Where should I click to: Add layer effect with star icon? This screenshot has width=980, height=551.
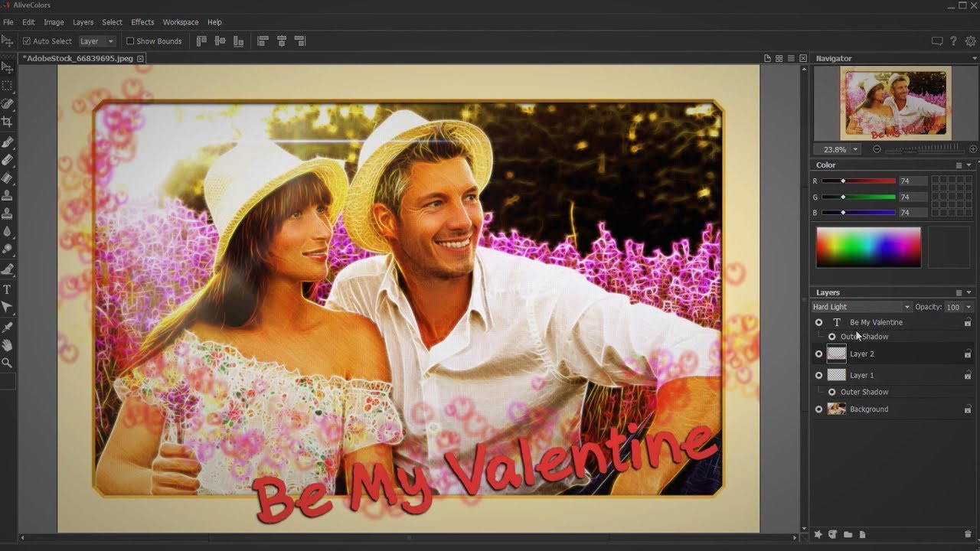tap(818, 534)
